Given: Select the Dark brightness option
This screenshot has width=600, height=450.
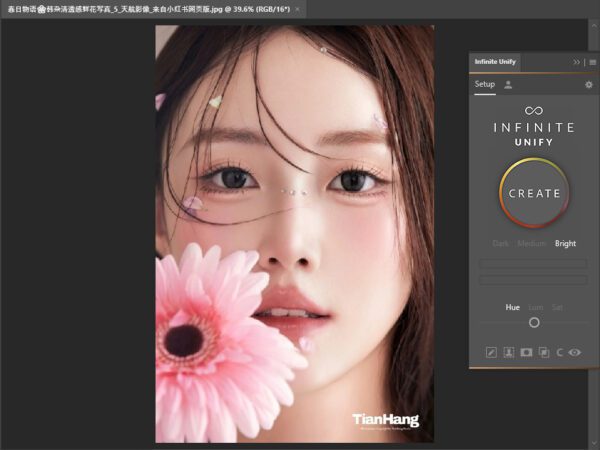Looking at the screenshot, I should pos(501,243).
